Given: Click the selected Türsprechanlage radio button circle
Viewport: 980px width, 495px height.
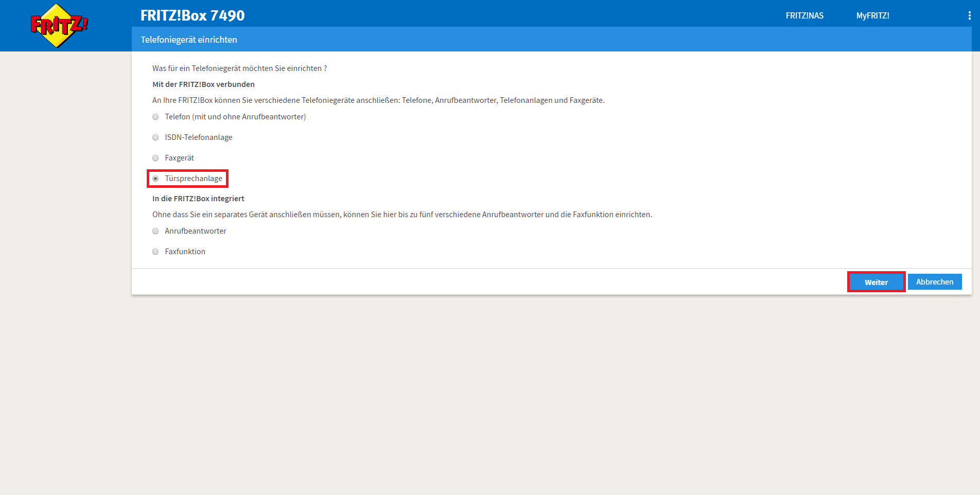Looking at the screenshot, I should pos(155,179).
